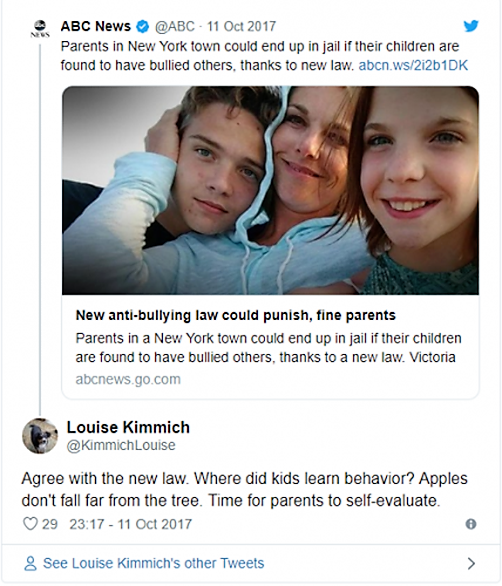The height and width of the screenshot is (586, 502).
Task: Open the ABC News account name
Action: point(96,26)
